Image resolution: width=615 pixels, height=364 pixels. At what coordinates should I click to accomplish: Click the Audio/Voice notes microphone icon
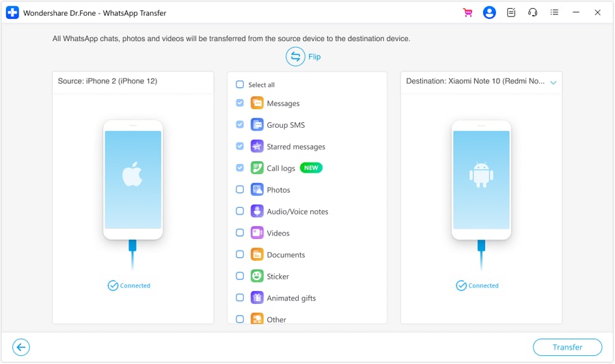click(x=257, y=211)
